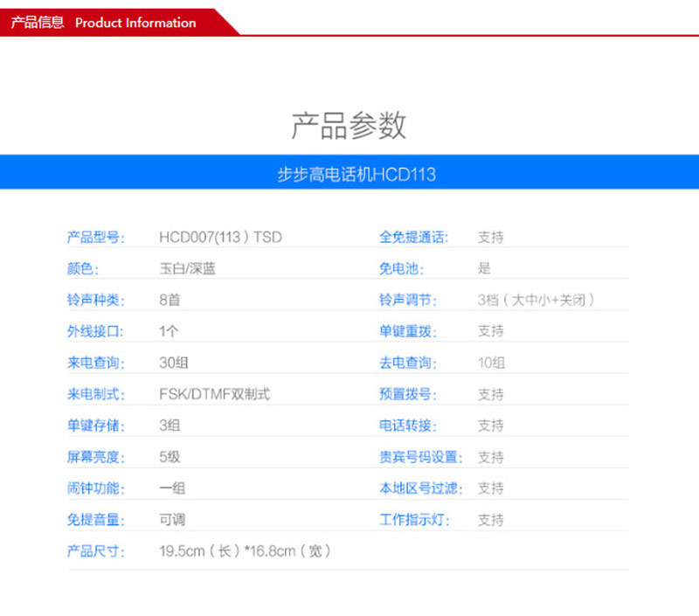The width and height of the screenshot is (699, 616).
Task: Click the value 3组
Action: [170, 426]
